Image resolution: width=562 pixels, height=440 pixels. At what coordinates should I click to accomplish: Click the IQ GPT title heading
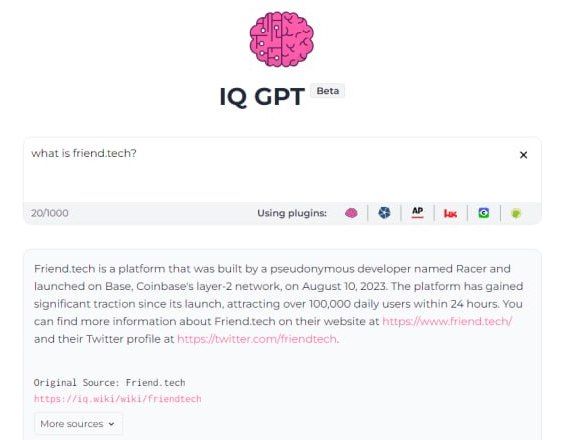pyautogui.click(x=262, y=97)
